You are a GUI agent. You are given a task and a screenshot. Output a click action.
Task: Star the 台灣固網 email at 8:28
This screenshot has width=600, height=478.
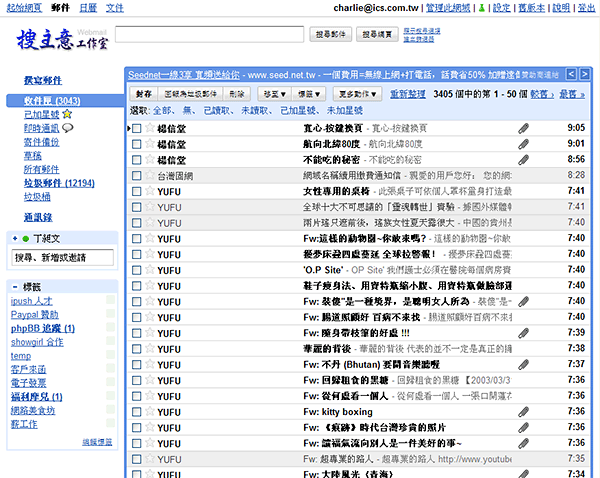[x=150, y=175]
